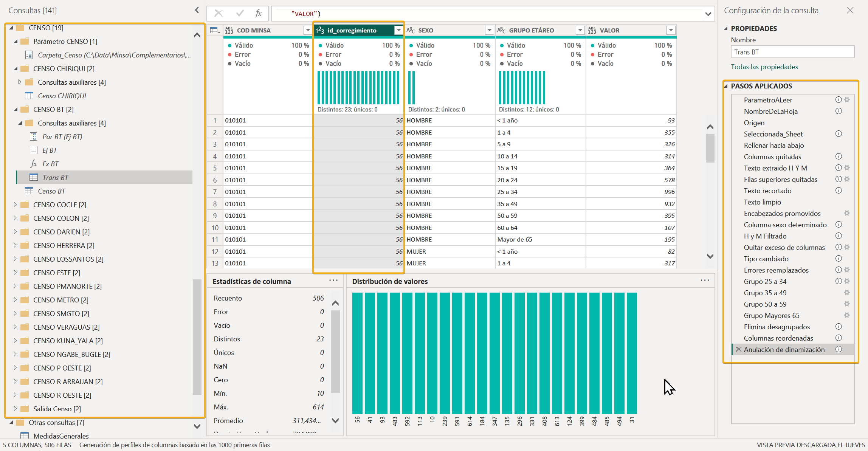The image size is (868, 451).
Task: Expand Consultas auxiliares under CENSO CHIRIQUI
Action: tap(20, 82)
